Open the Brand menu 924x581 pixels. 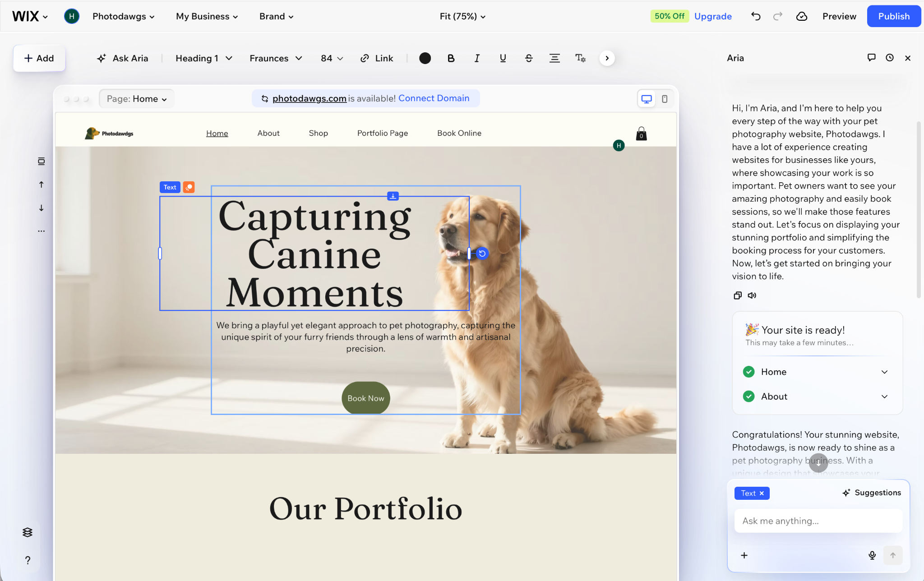276,16
